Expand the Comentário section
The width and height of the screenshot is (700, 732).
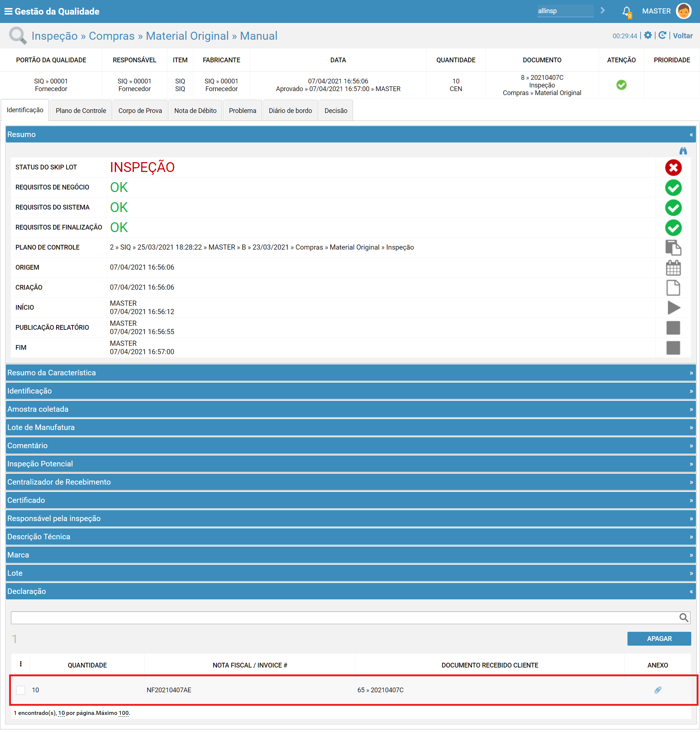pyautogui.click(x=350, y=446)
